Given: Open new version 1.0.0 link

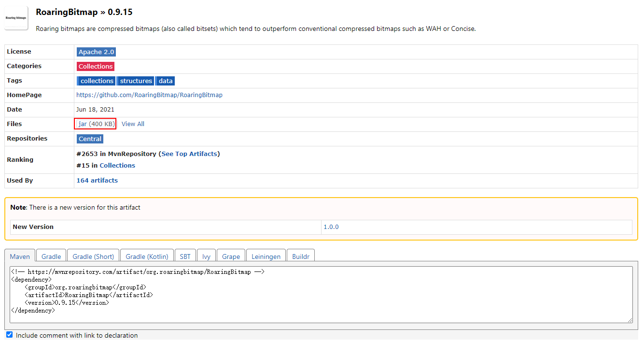Looking at the screenshot, I should (x=331, y=227).
